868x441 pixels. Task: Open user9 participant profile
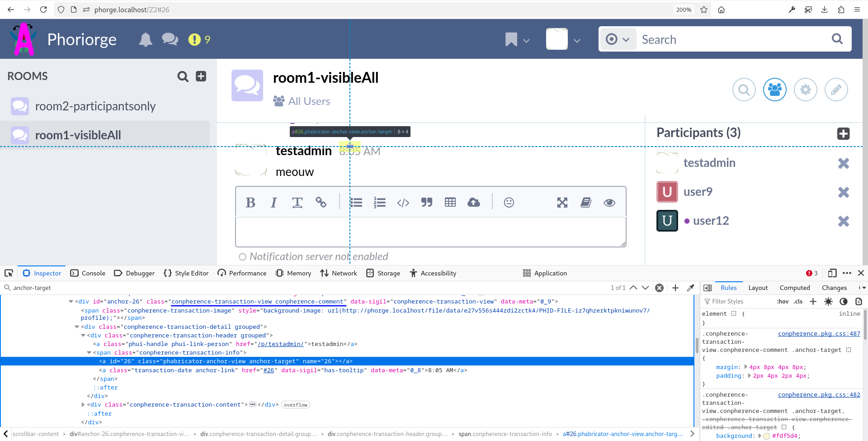[x=698, y=192]
